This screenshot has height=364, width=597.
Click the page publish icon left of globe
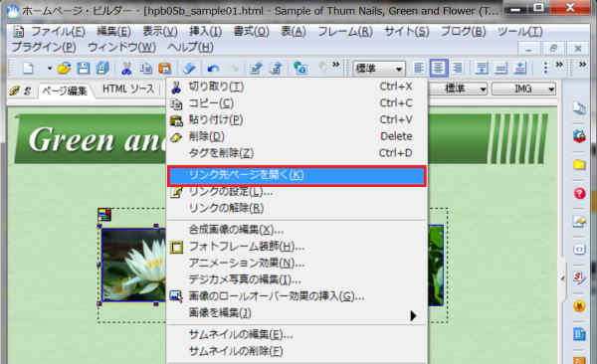[x=256, y=69]
